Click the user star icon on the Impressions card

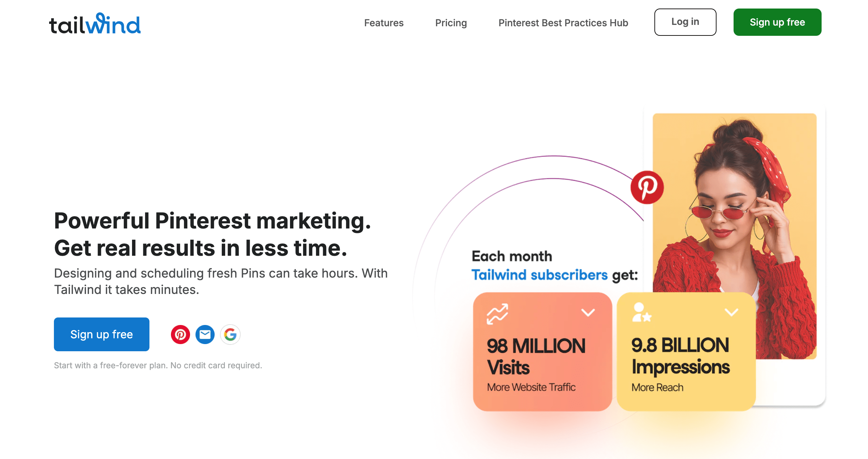[x=641, y=312]
